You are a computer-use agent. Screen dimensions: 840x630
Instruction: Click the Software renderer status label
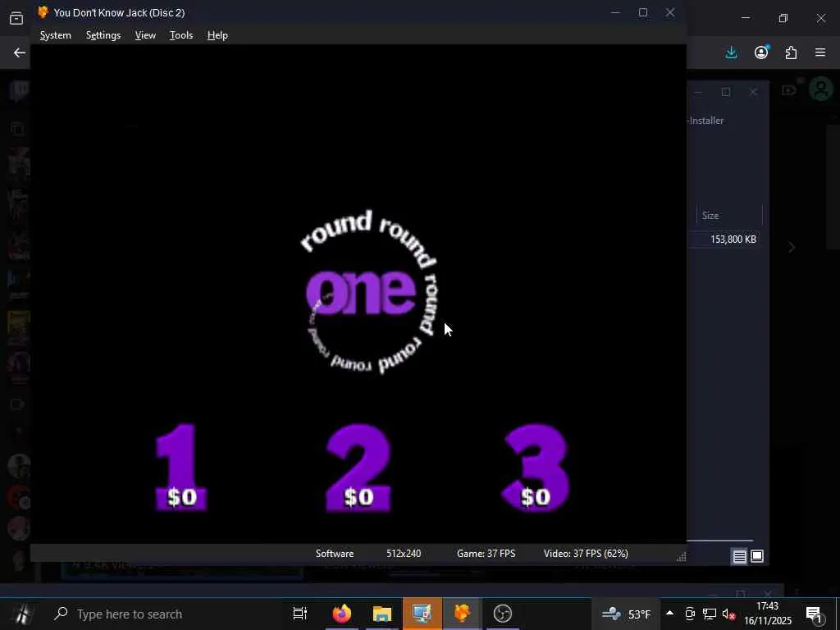coord(335,554)
